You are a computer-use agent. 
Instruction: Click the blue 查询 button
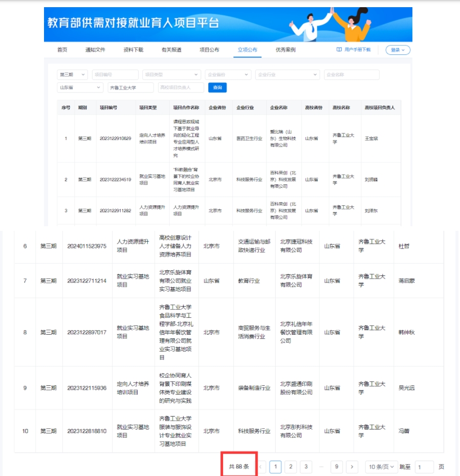tap(217, 88)
